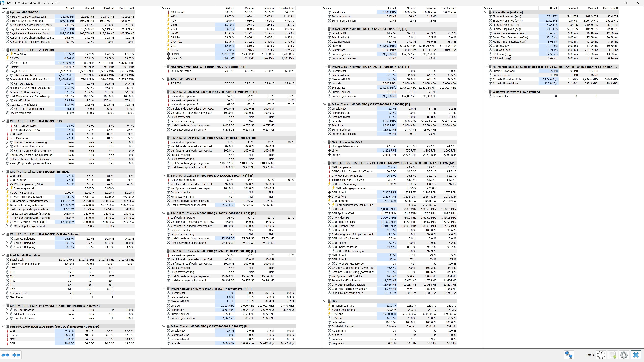The width and height of the screenshot is (644, 362).
Task: Click the shrink columns arrows button
Action: point(16,355)
